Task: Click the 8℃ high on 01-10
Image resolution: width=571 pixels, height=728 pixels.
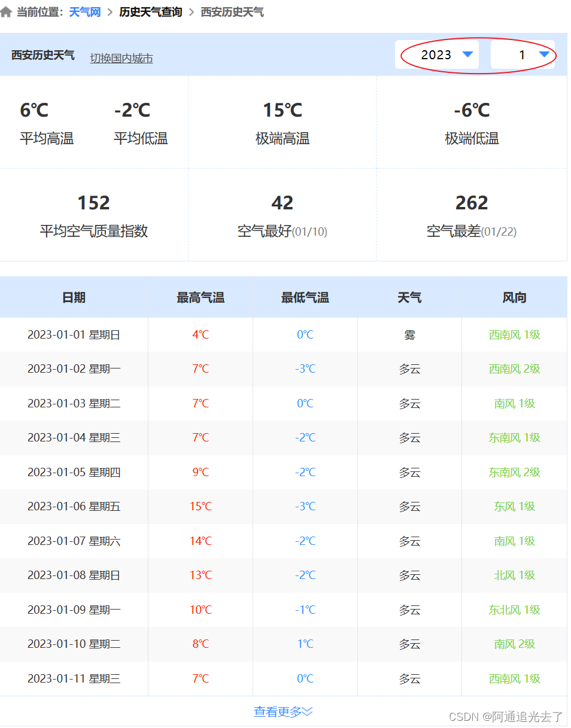Action: pos(201,644)
